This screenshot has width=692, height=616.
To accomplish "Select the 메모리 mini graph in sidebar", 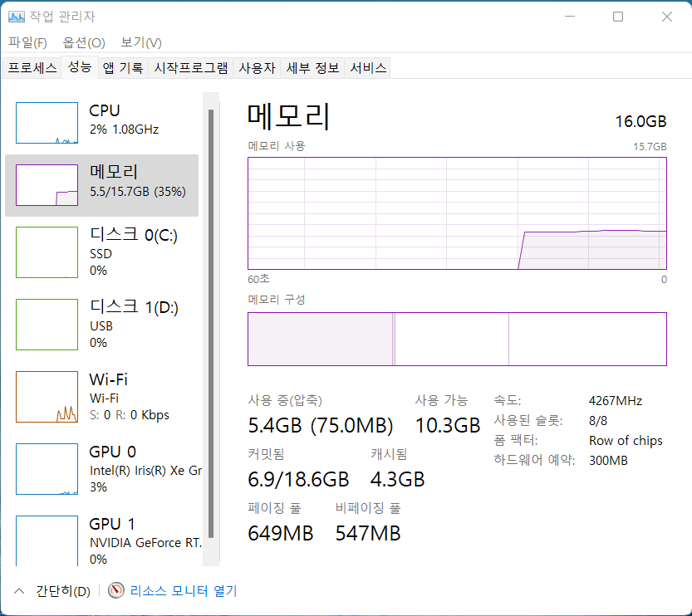I will [x=47, y=185].
